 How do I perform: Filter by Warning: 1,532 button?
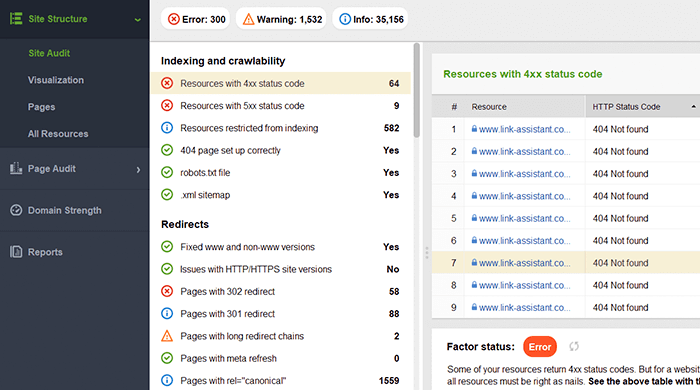pyautogui.click(x=281, y=19)
